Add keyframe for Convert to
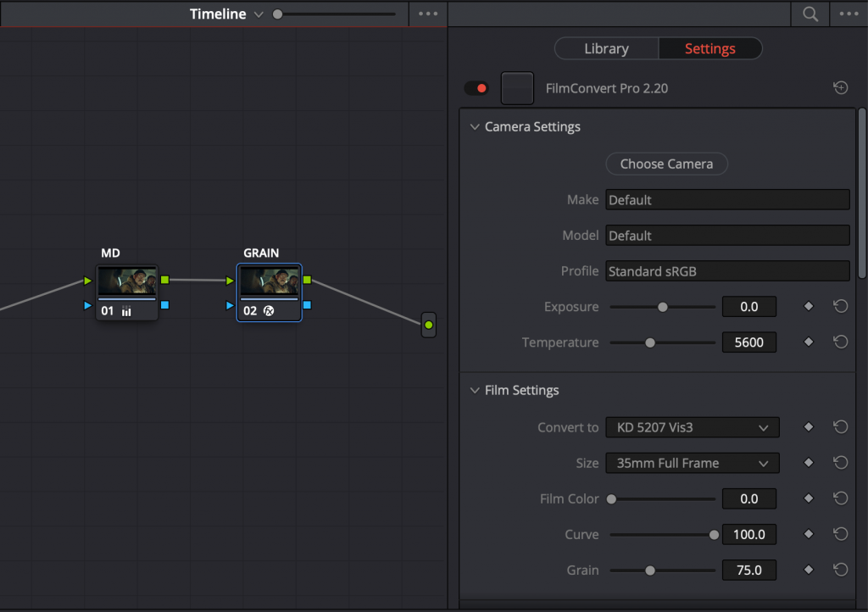Viewport: 868px width, 612px height. click(808, 426)
